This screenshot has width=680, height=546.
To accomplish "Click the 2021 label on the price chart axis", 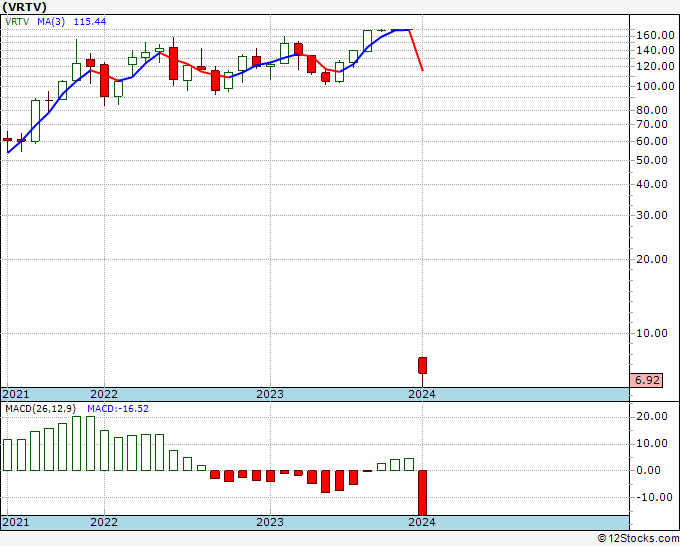I will point(16,394).
